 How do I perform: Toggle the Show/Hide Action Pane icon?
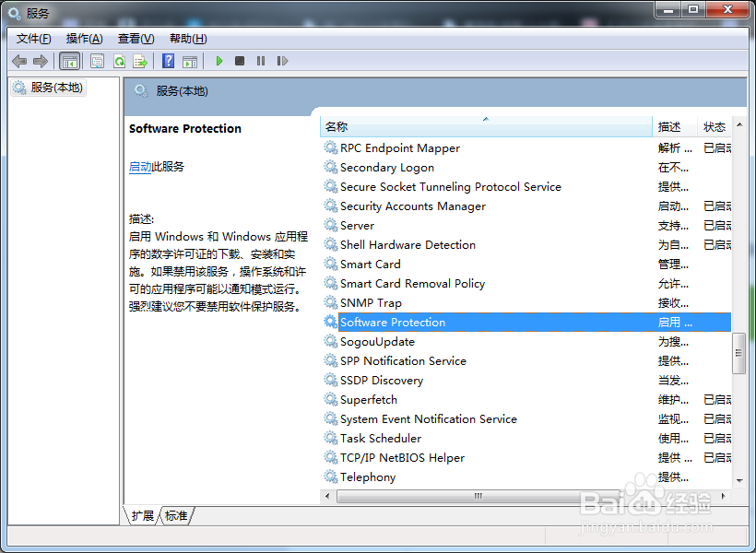point(190,61)
